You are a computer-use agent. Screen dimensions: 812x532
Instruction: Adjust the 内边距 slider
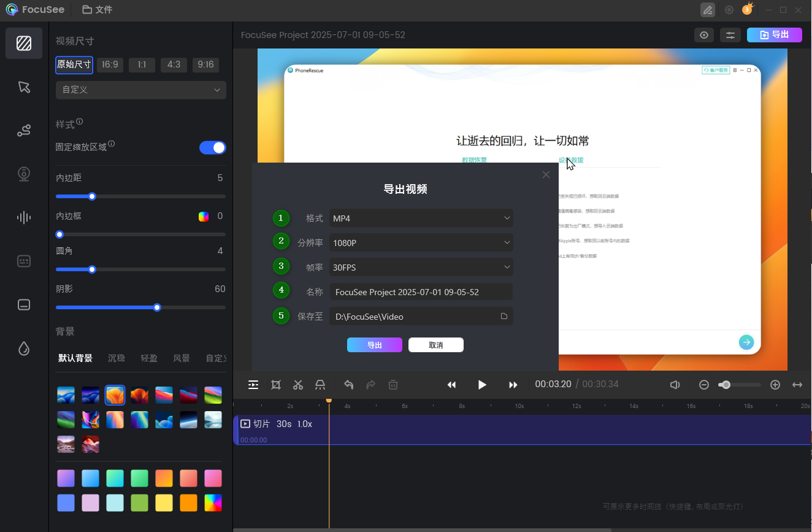(140, 196)
